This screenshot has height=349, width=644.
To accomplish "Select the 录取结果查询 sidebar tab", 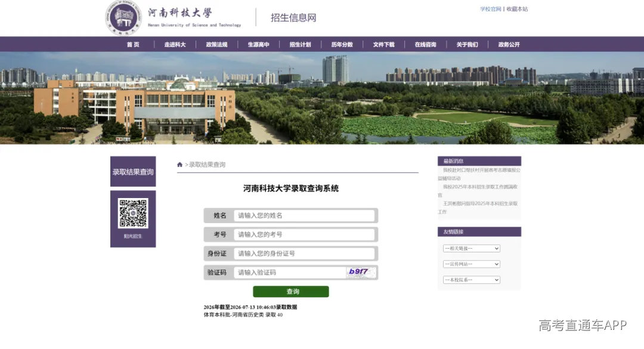I will pos(133,171).
